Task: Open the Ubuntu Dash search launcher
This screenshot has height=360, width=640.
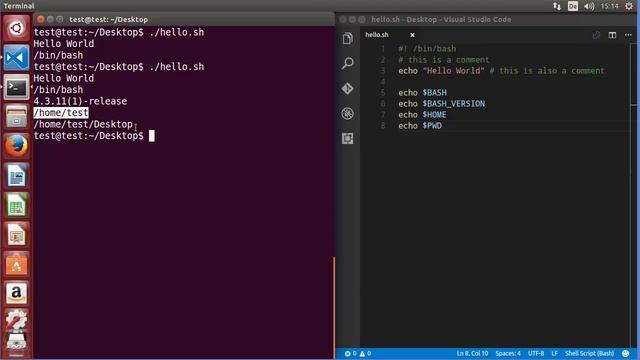Action: click(x=16, y=28)
